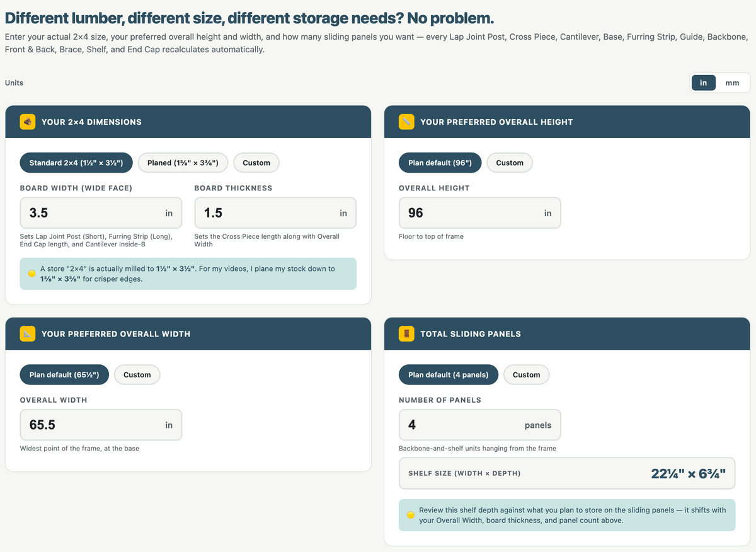Select the Standard 2×4 preset
This screenshot has width=756, height=552.
tap(76, 163)
